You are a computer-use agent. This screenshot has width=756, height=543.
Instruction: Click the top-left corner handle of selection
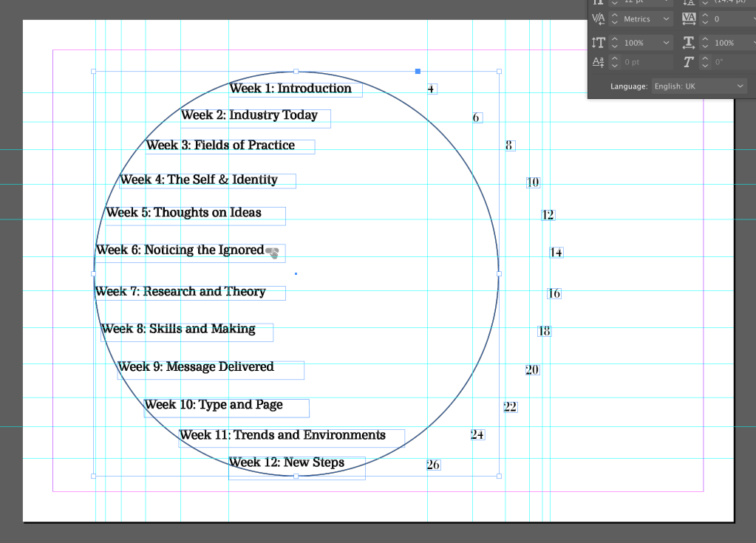[93, 72]
